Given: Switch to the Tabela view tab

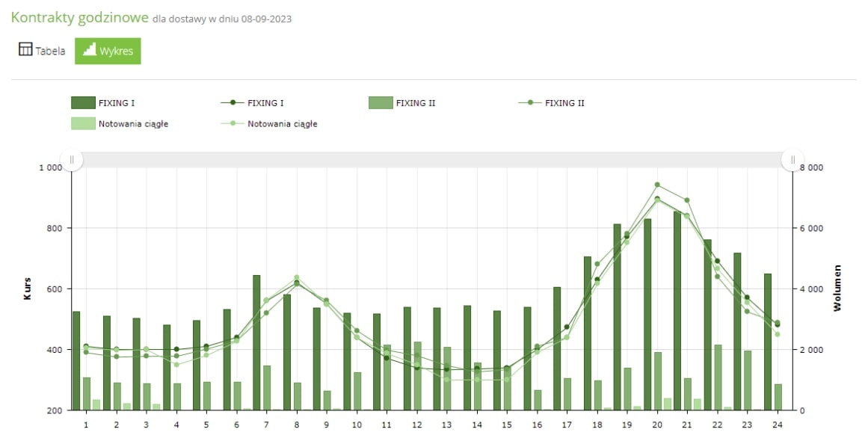Looking at the screenshot, I should point(42,51).
